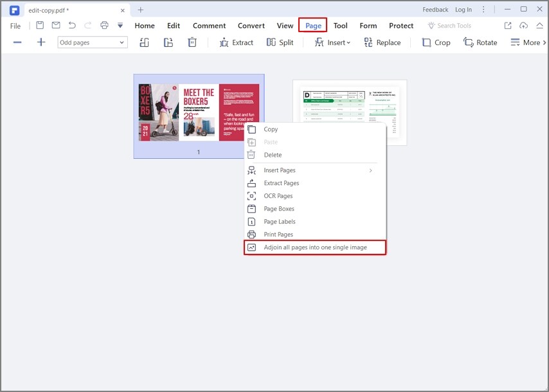Switch to the Comment tab
Image resolution: width=549 pixels, height=392 pixels.
coord(209,26)
